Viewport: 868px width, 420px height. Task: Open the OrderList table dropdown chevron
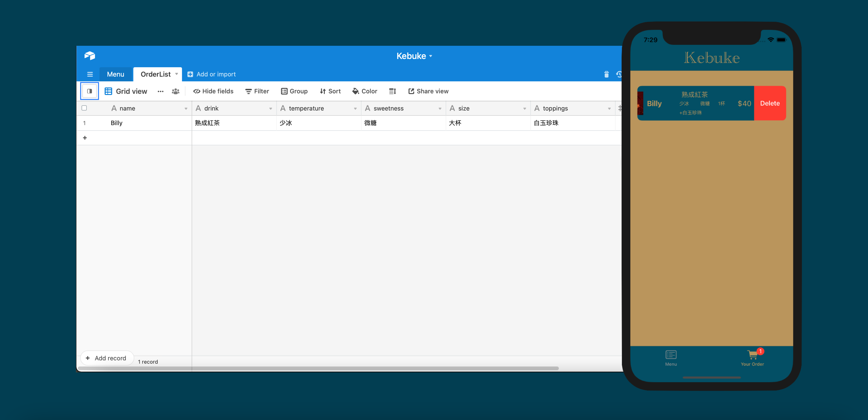pyautogui.click(x=177, y=74)
